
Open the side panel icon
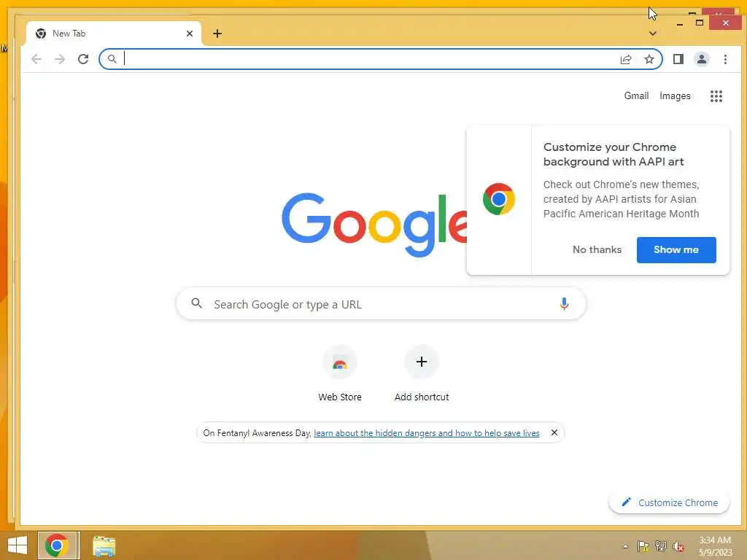[x=678, y=59]
